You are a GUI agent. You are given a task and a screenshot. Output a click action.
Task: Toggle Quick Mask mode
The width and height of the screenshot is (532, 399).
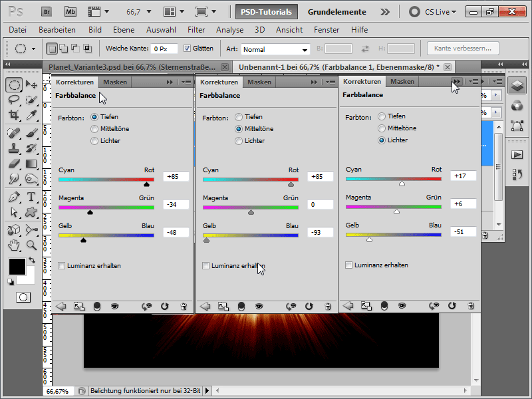[x=23, y=297]
